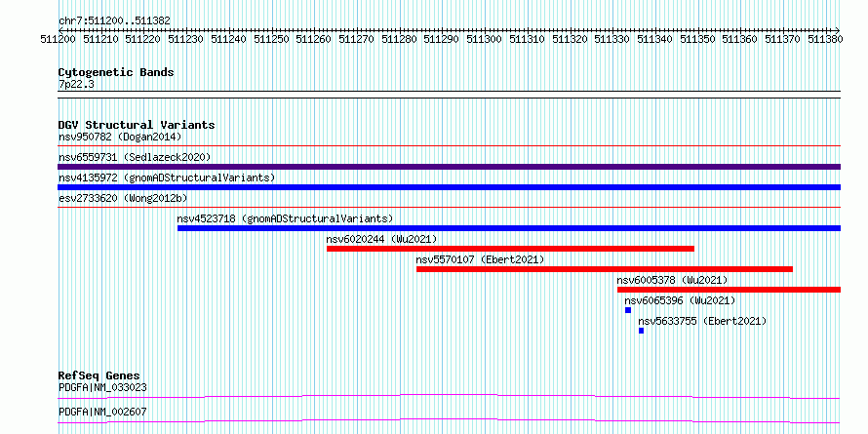Select the nsv4523718 gnomAD blue bar
The height and width of the screenshot is (434, 868).
(x=509, y=228)
